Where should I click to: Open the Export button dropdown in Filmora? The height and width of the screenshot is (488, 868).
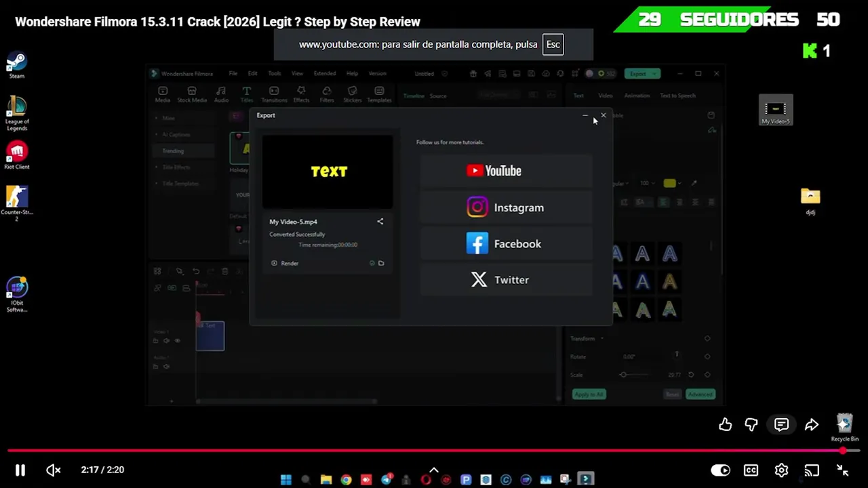(x=654, y=74)
